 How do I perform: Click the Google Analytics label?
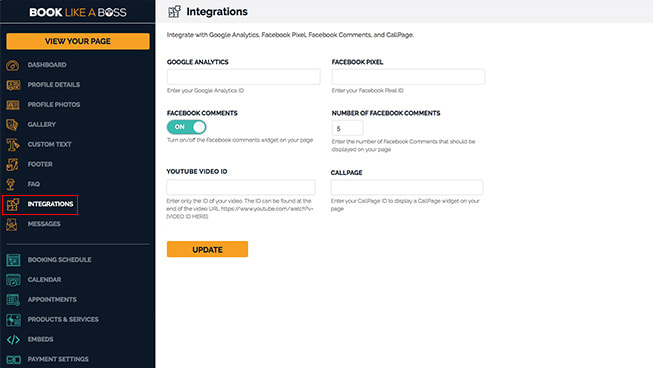(197, 62)
